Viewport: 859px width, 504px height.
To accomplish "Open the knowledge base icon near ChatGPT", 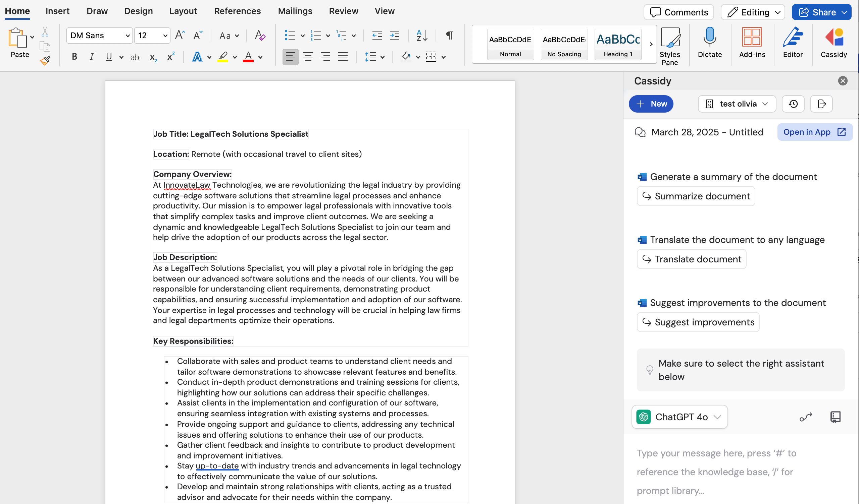I will click(836, 417).
